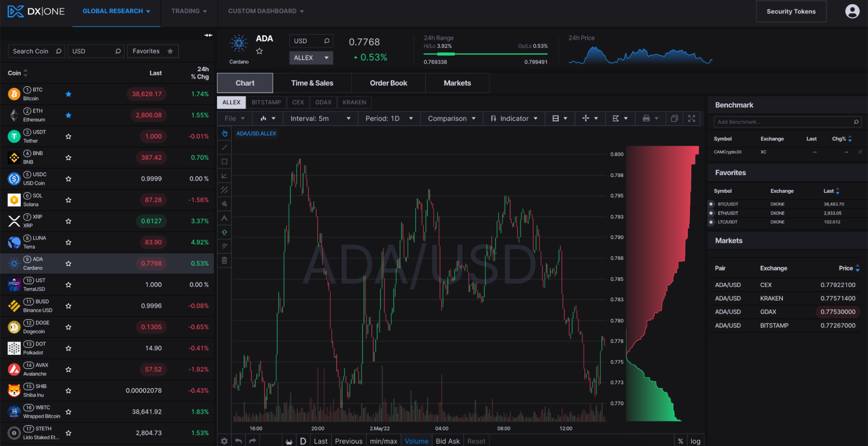
Task: Click the redo arrow below the chart
Action: tap(252, 441)
